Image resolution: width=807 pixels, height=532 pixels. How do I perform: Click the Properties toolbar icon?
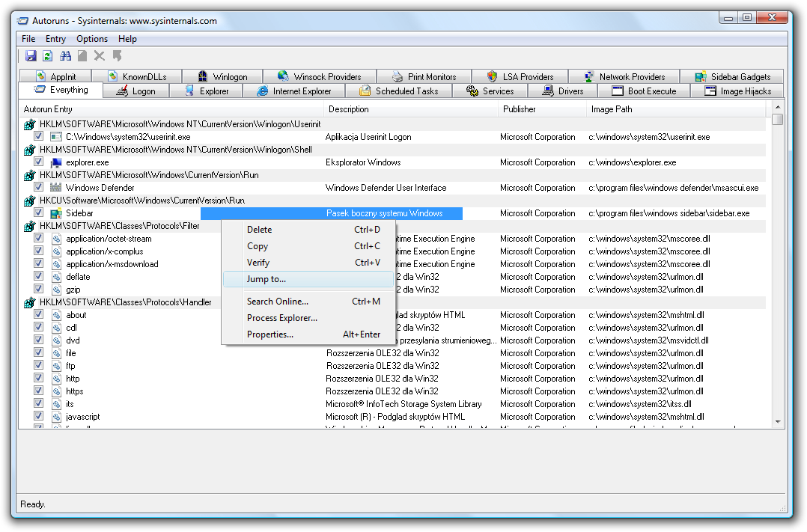coord(82,55)
